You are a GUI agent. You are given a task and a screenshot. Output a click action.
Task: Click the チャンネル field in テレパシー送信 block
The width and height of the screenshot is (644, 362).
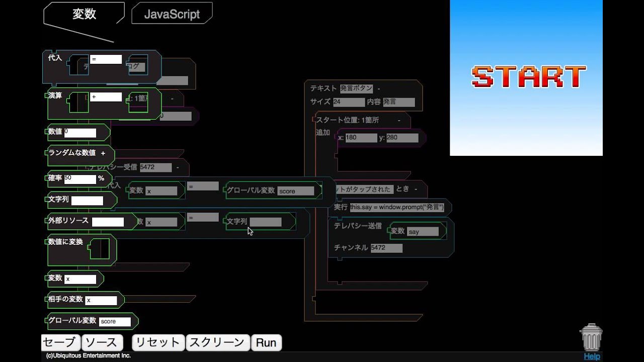pos(386,248)
